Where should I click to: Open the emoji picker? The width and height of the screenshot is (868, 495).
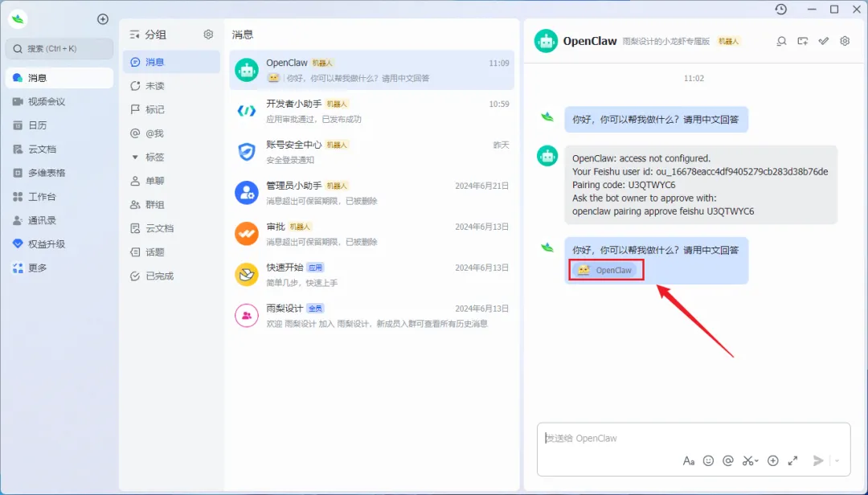click(x=708, y=460)
